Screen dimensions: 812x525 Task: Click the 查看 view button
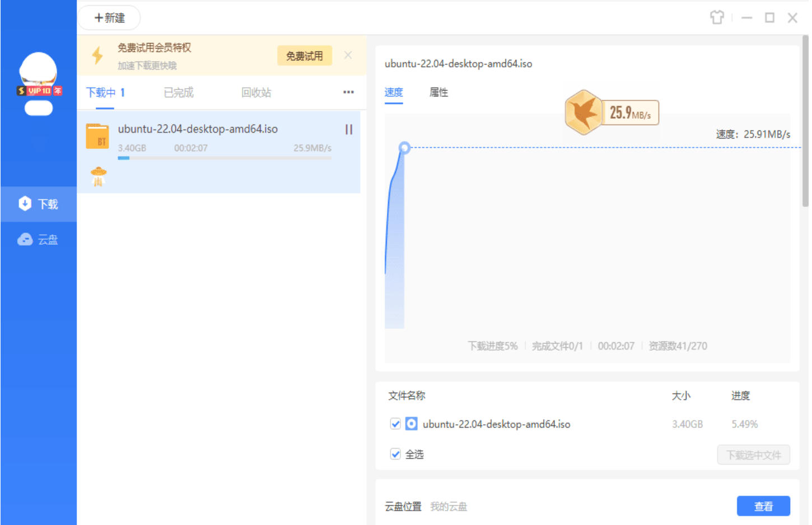763,506
